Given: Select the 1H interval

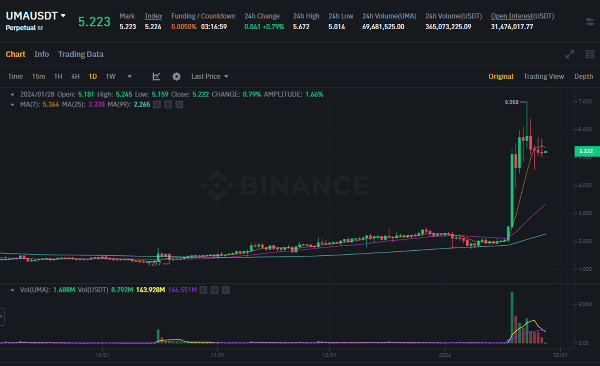Looking at the screenshot, I should pos(58,77).
